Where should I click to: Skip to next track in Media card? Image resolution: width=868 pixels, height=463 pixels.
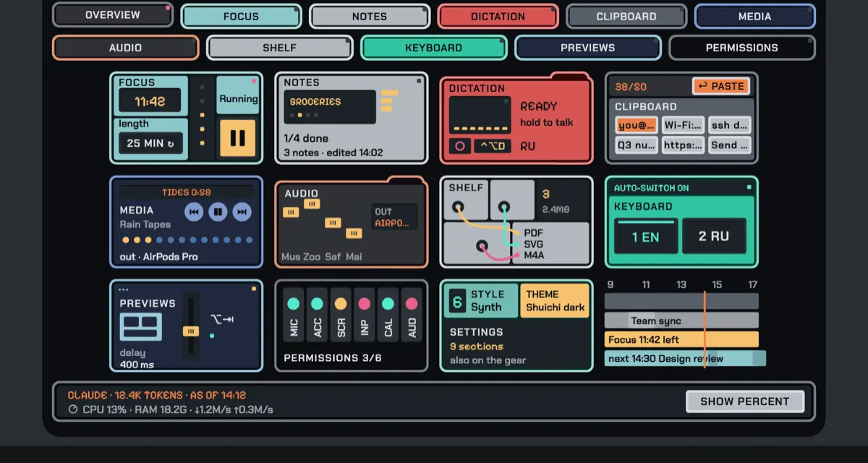tap(242, 212)
